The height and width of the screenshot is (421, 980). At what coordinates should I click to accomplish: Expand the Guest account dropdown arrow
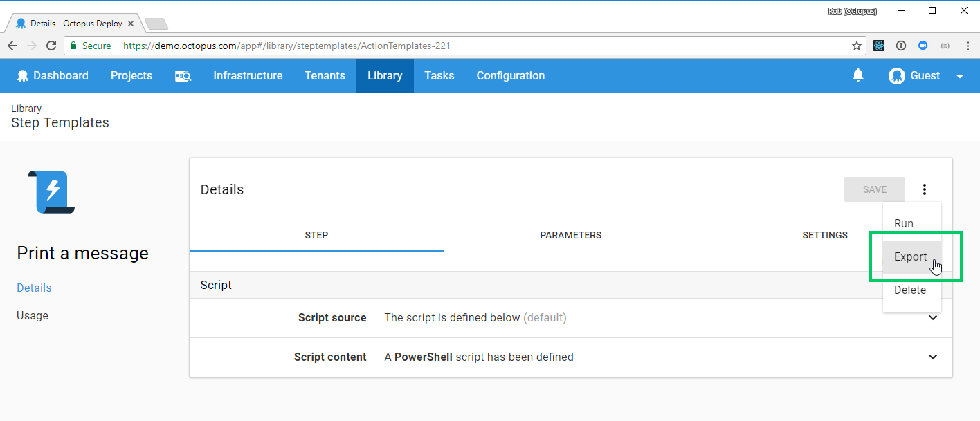click(x=960, y=76)
